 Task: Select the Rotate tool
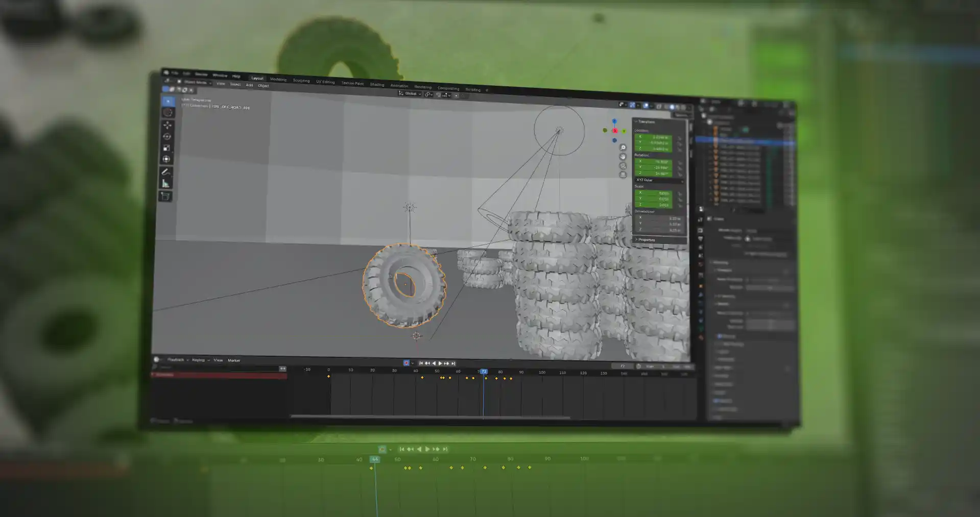click(167, 136)
